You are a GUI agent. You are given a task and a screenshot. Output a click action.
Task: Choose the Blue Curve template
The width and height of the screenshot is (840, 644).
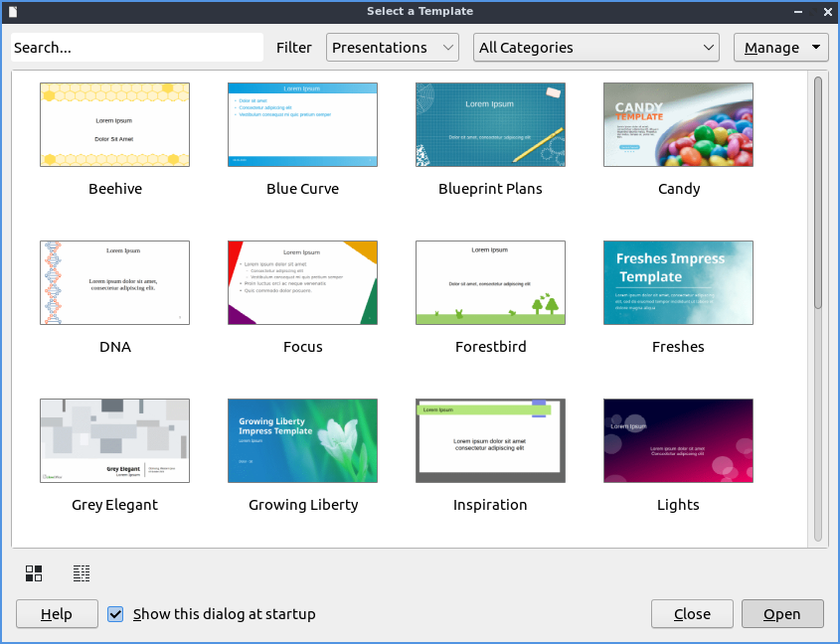click(302, 124)
